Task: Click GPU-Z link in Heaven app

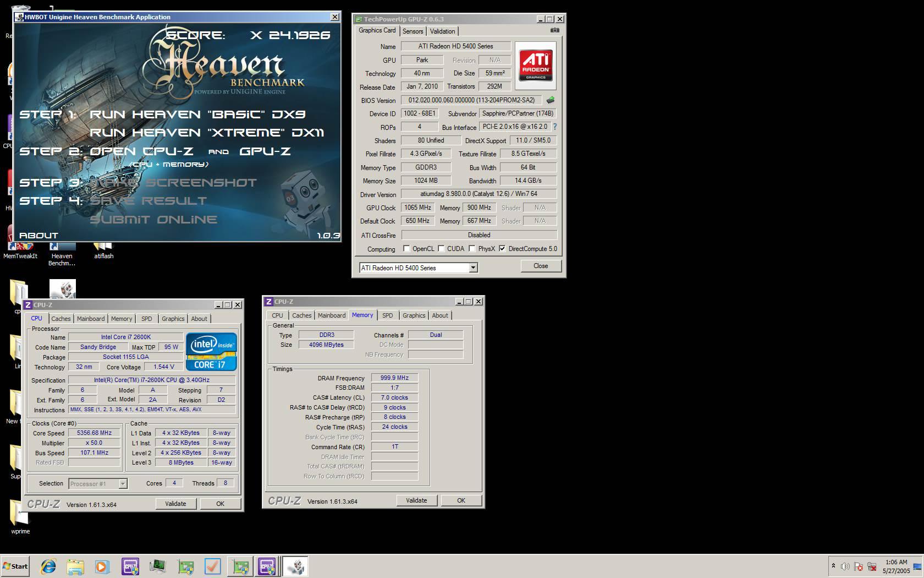Action: (265, 151)
